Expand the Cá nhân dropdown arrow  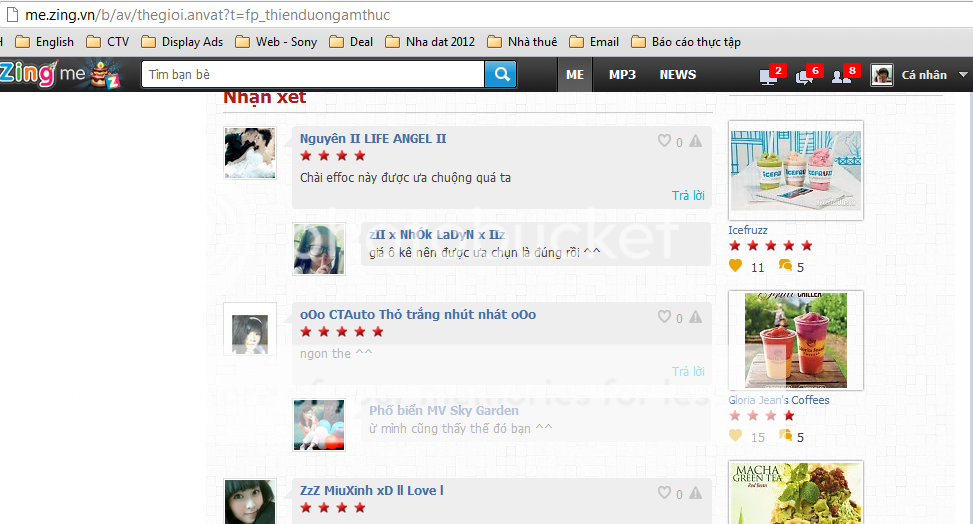963,75
